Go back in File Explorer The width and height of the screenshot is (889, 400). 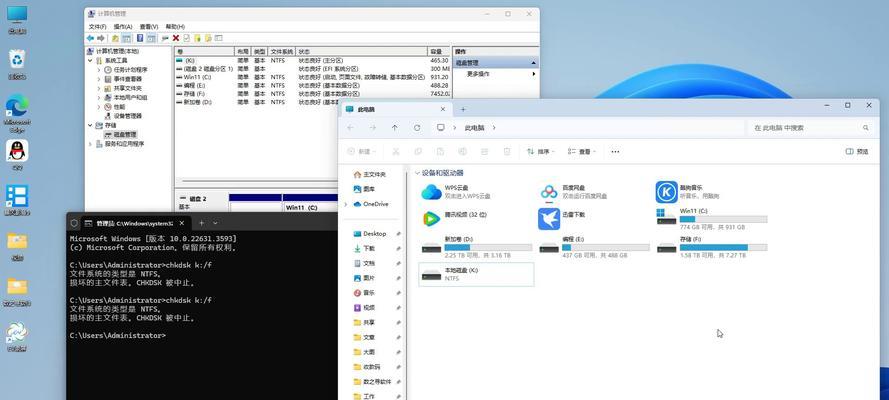click(350, 128)
